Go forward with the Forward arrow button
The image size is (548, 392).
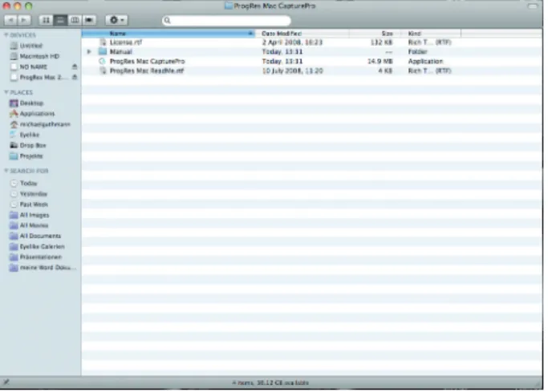24,20
